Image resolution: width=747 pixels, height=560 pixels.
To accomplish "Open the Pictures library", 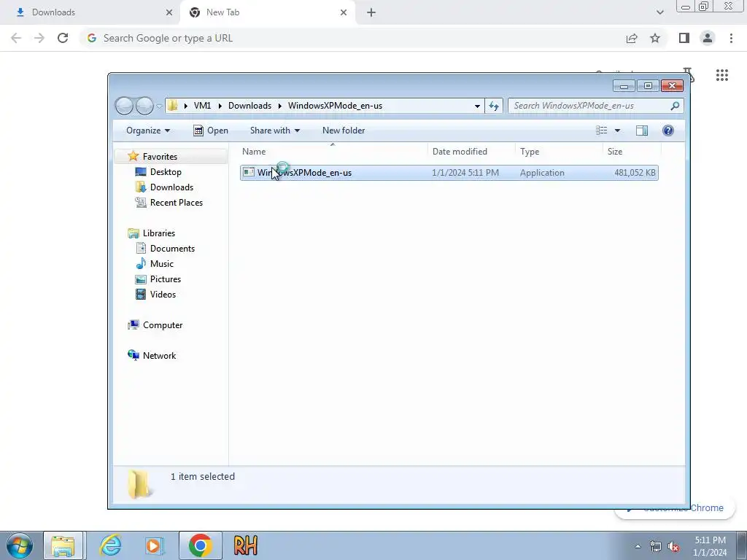I will pos(166,279).
